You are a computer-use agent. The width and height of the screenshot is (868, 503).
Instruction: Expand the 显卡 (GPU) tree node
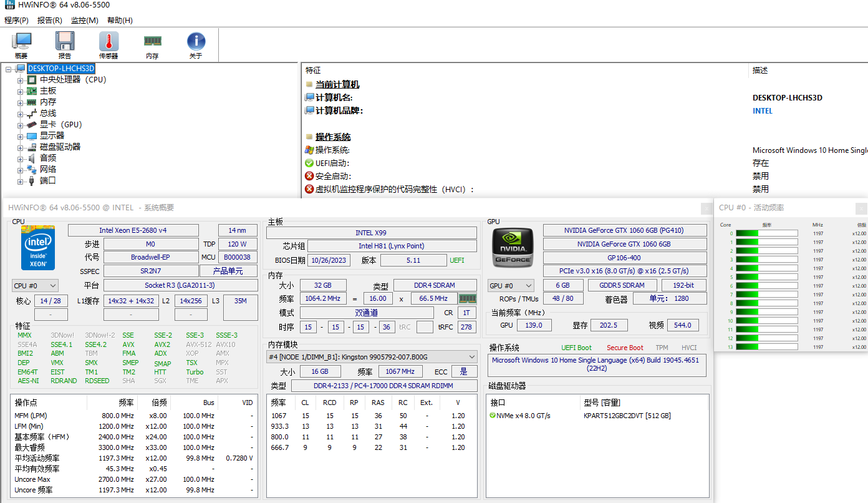21,124
